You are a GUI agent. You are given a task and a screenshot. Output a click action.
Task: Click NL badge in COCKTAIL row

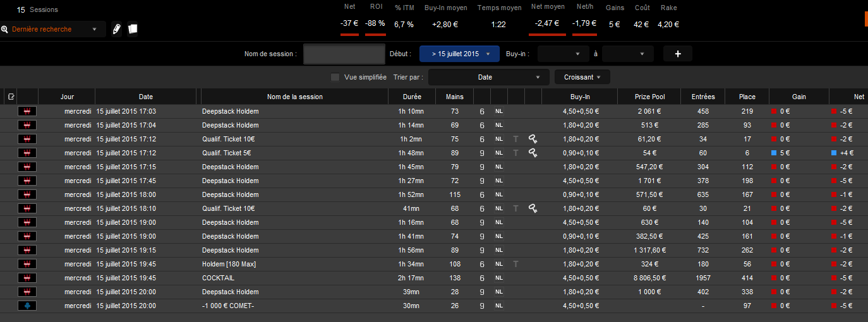click(499, 278)
